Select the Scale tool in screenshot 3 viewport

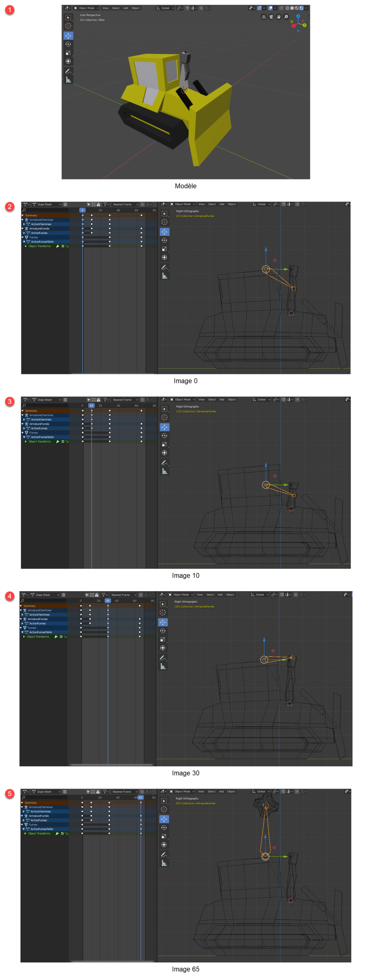[164, 444]
